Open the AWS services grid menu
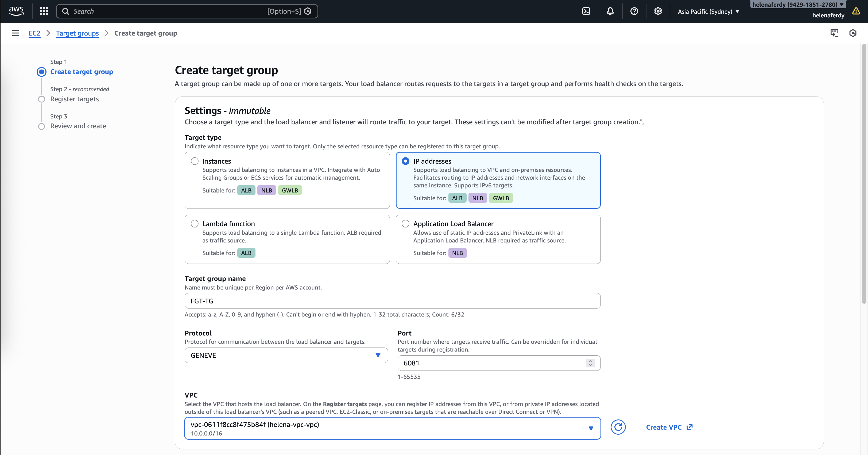The image size is (868, 455). [44, 11]
